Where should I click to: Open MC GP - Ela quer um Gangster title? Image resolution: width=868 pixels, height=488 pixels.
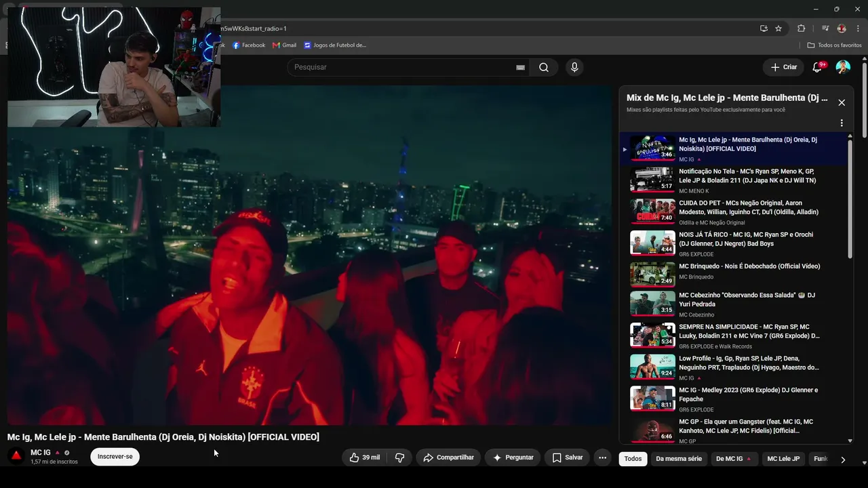(746, 426)
